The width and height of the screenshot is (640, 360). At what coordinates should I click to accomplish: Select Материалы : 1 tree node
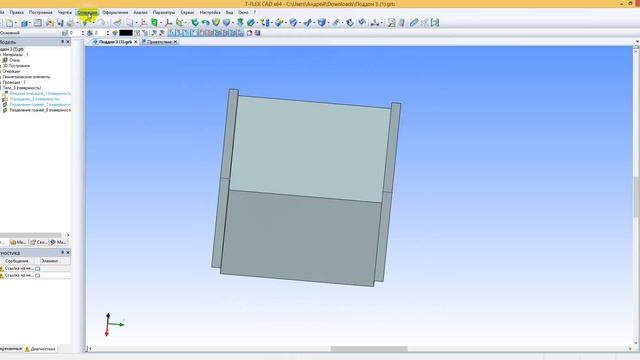coord(16,54)
